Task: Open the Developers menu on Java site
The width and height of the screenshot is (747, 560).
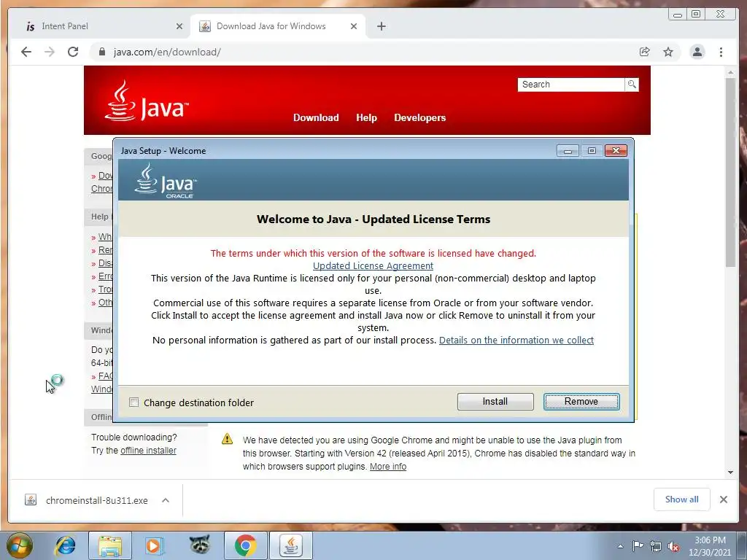Action: (x=419, y=117)
